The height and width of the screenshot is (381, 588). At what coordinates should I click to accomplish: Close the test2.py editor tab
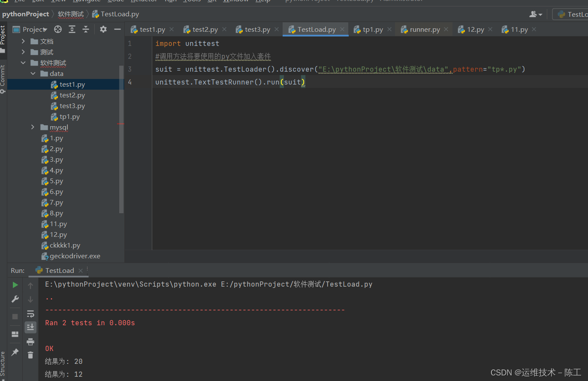(224, 29)
